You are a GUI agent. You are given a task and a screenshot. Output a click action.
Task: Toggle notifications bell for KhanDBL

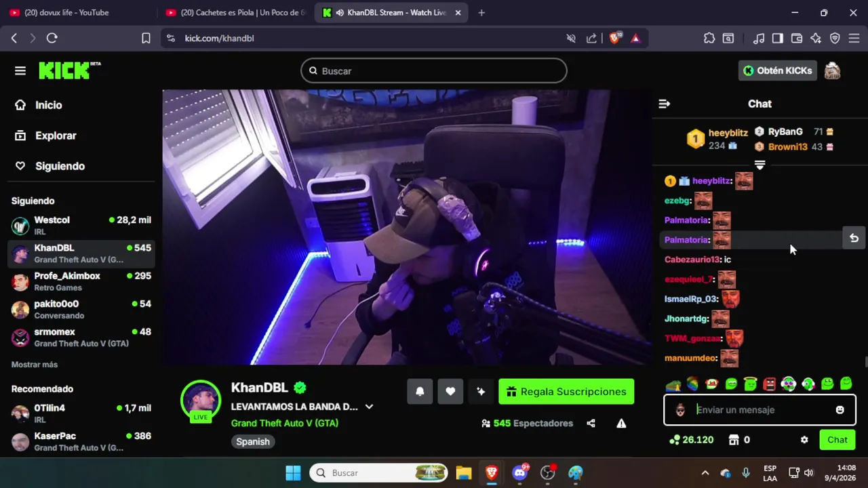coord(420,392)
